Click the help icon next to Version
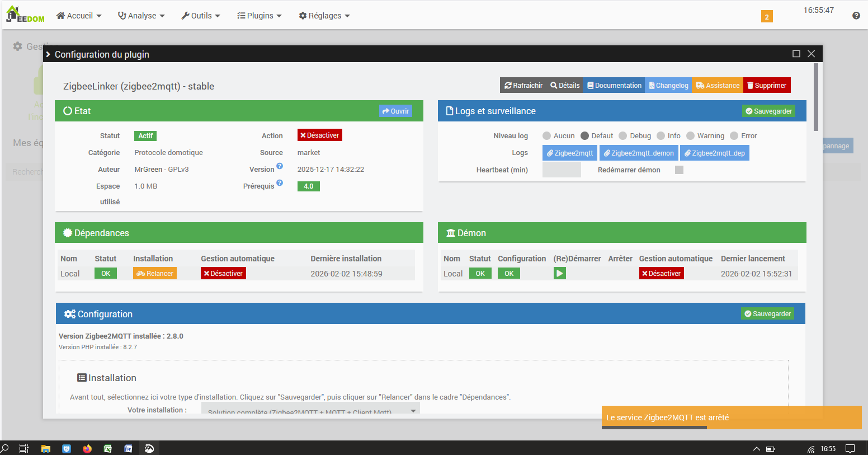Screen dimensions: 868x455 tap(280, 166)
